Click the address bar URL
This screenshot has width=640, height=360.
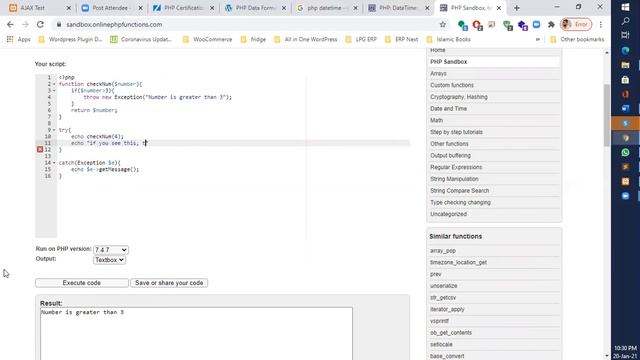[114, 24]
